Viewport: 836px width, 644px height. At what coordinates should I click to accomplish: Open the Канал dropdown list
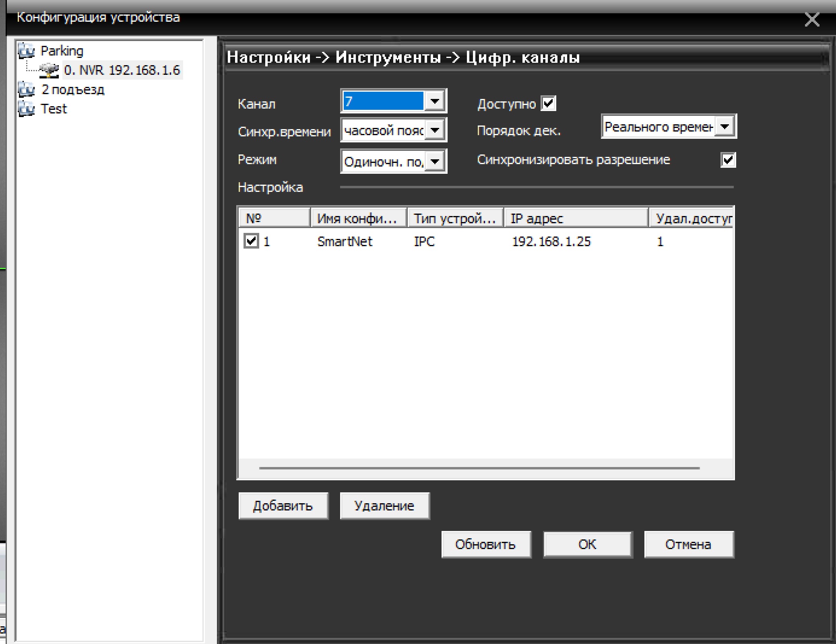pyautogui.click(x=435, y=101)
